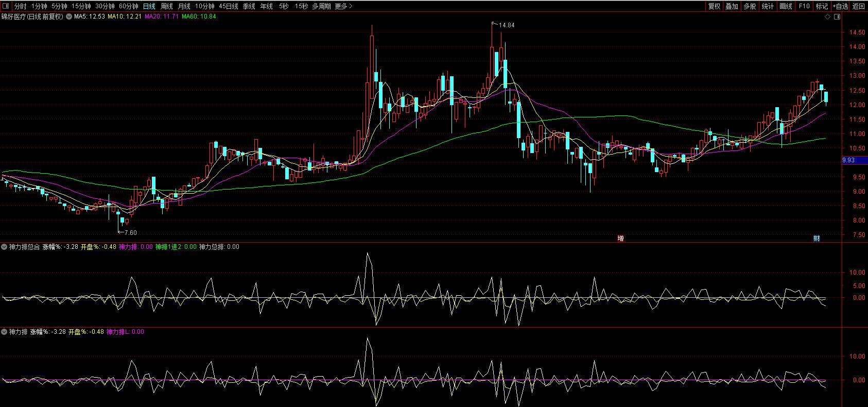Select the 15秒 period
The height and width of the screenshot is (407, 868).
click(301, 6)
